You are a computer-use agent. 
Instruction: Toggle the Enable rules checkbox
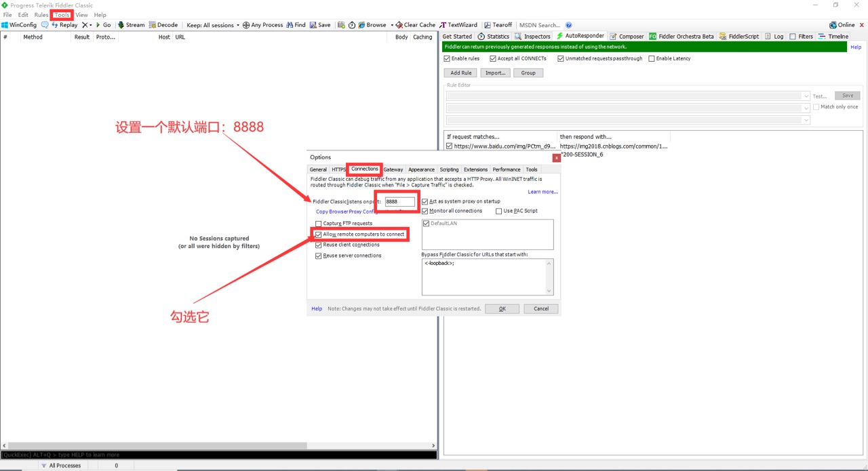[447, 59]
